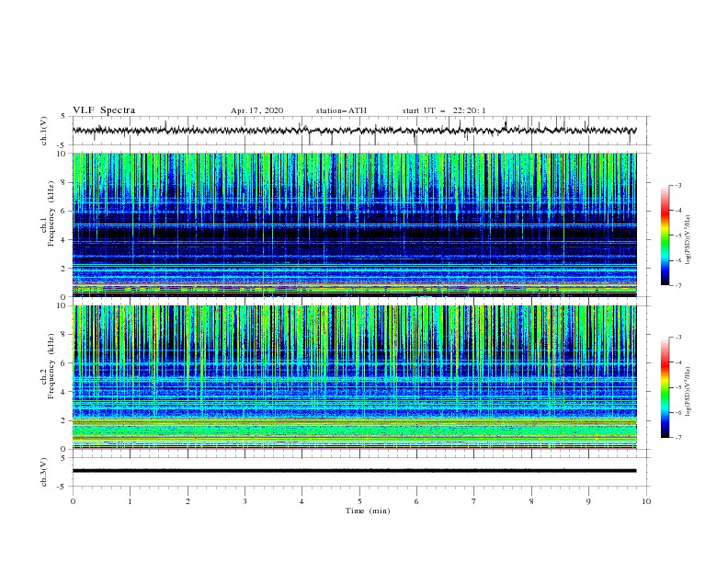Click the time axis tick label '5'

[x=359, y=501]
